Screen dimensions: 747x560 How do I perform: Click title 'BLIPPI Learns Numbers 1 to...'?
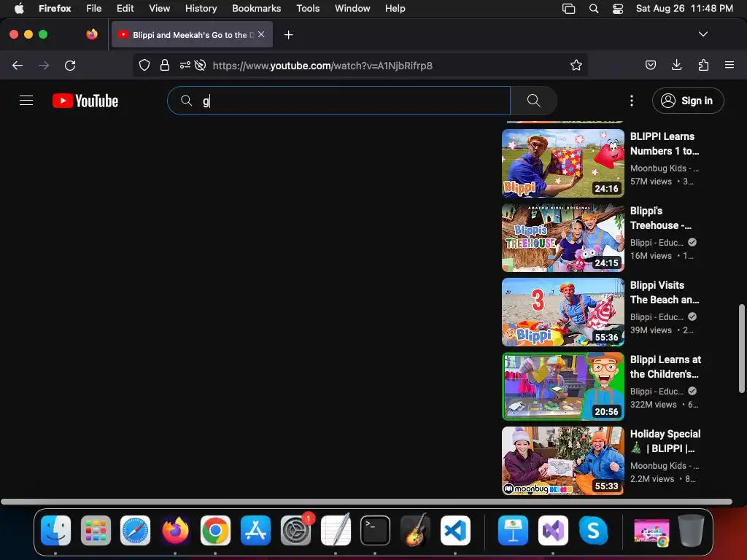tap(665, 144)
